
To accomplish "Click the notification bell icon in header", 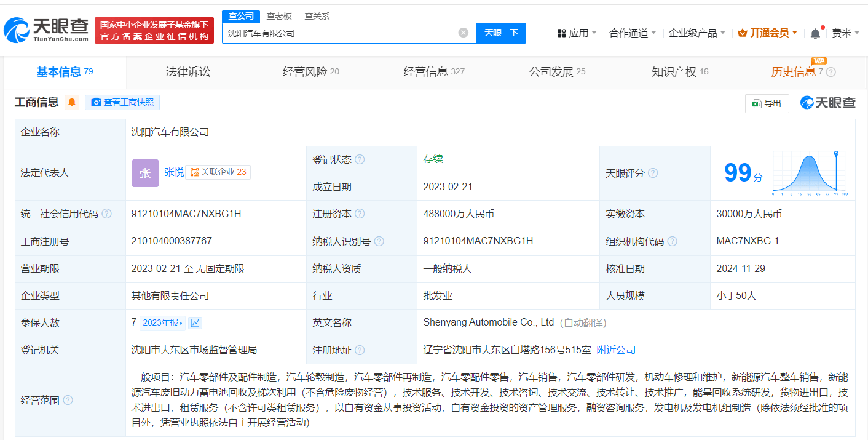I will point(815,33).
